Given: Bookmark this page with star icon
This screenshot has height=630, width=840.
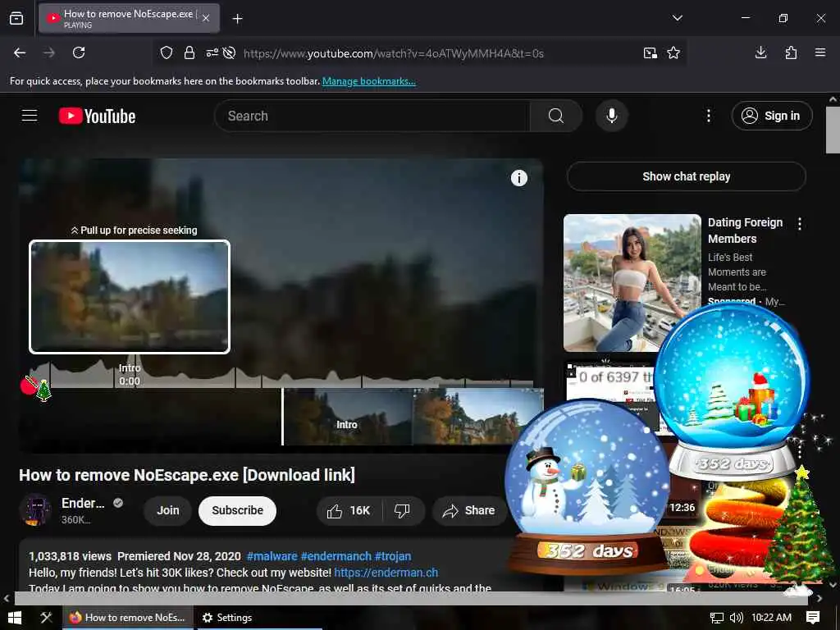Looking at the screenshot, I should [x=673, y=52].
